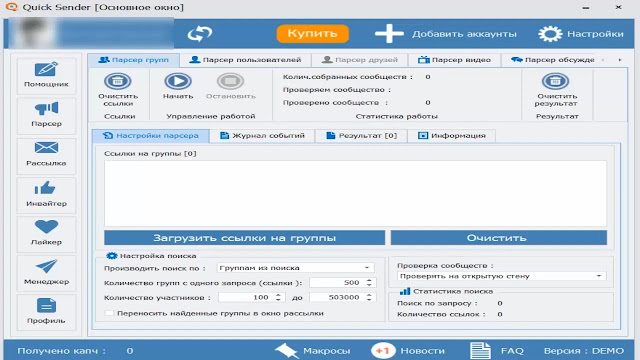Open Информация sub-tab
This screenshot has width=640, height=360.
click(x=451, y=136)
